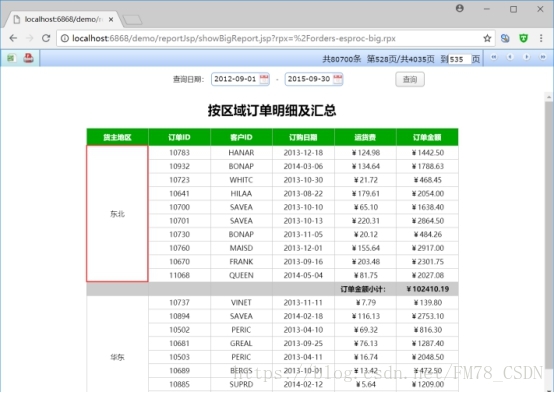
Task: Click customer FRANK cell
Action: (241, 262)
